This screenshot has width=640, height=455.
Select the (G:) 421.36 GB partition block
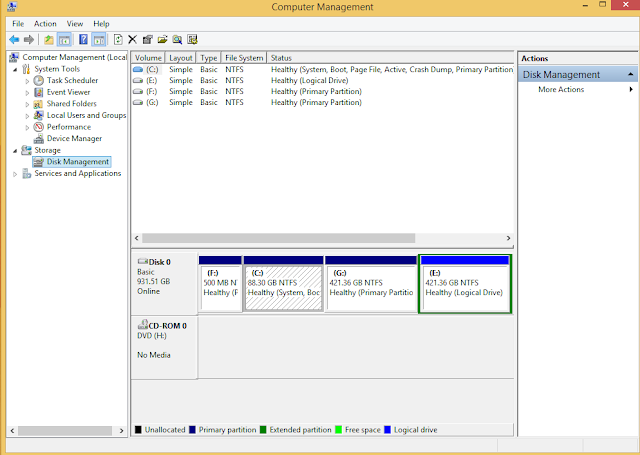click(x=371, y=284)
